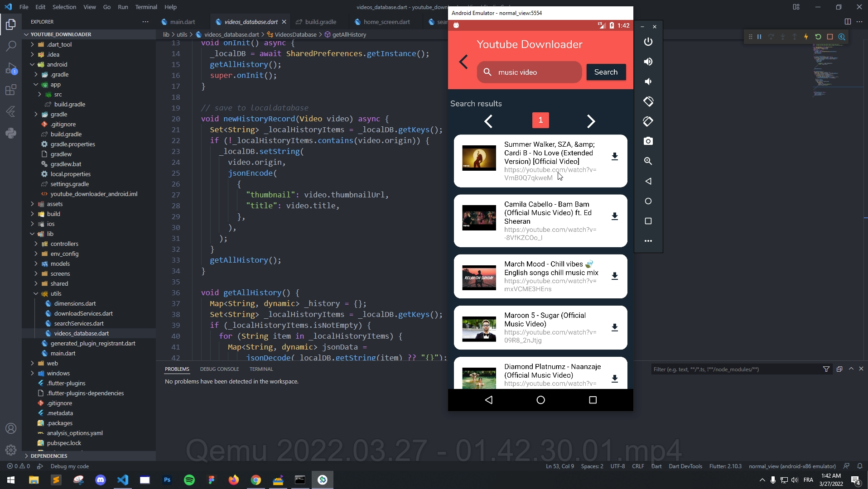Collapse the utils folder
The image size is (868, 489).
[x=36, y=293]
